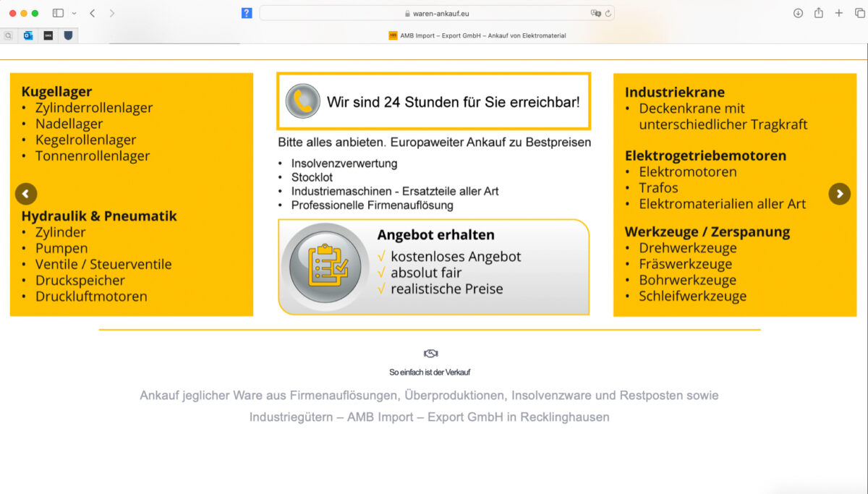The width and height of the screenshot is (868, 494).
Task: Click the browser Back navigation arrow
Action: pos(90,12)
